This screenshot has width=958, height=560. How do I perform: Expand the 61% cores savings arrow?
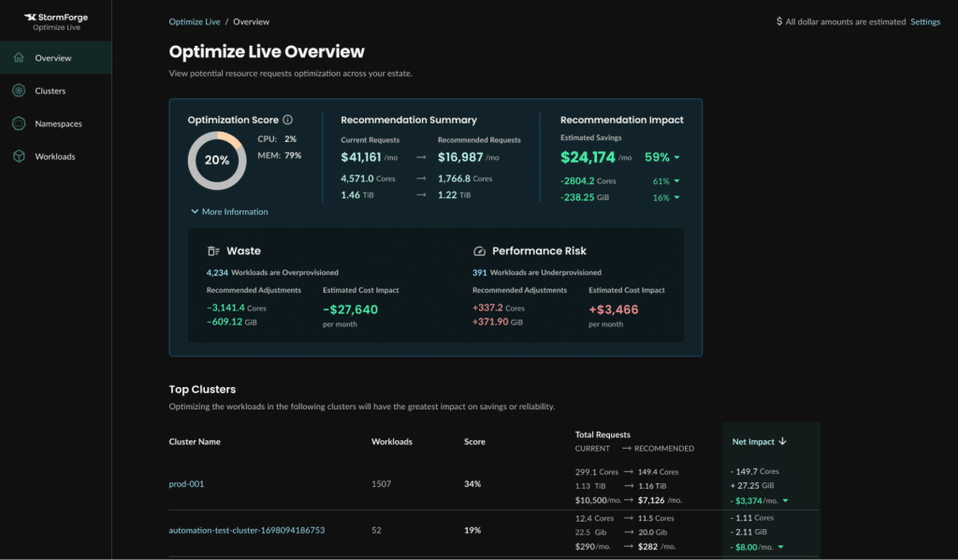point(677,180)
